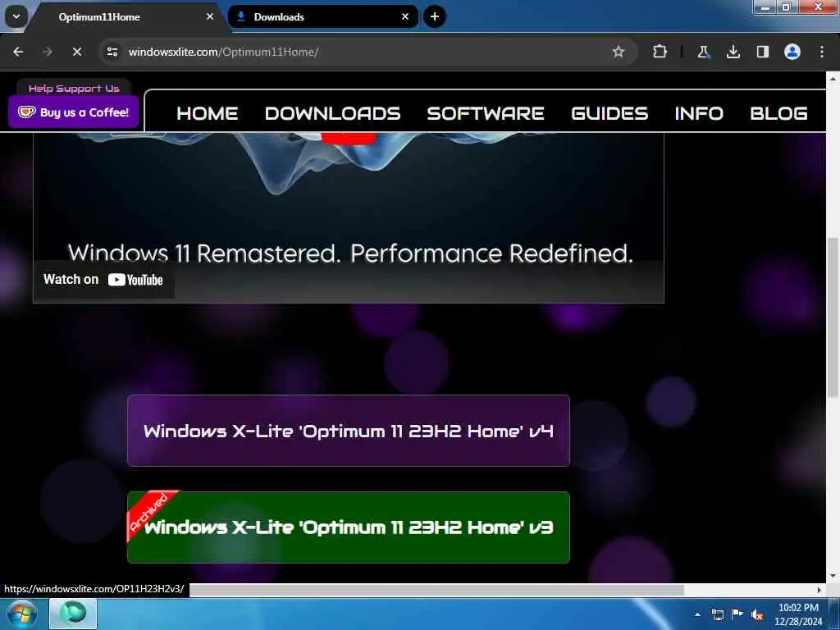Viewport: 840px width, 630px height.
Task: Open Chrome three-dot menu
Action: [822, 52]
